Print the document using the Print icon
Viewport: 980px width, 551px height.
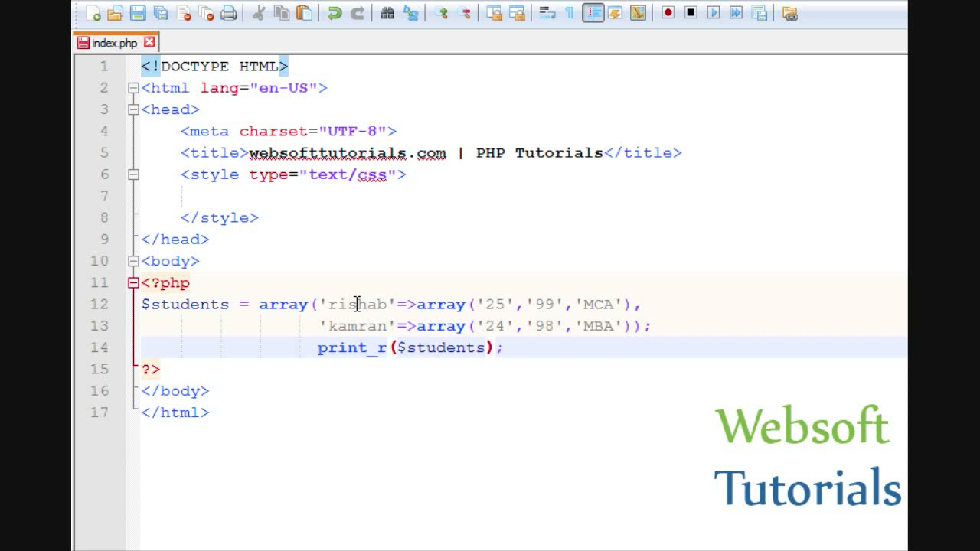[x=228, y=13]
